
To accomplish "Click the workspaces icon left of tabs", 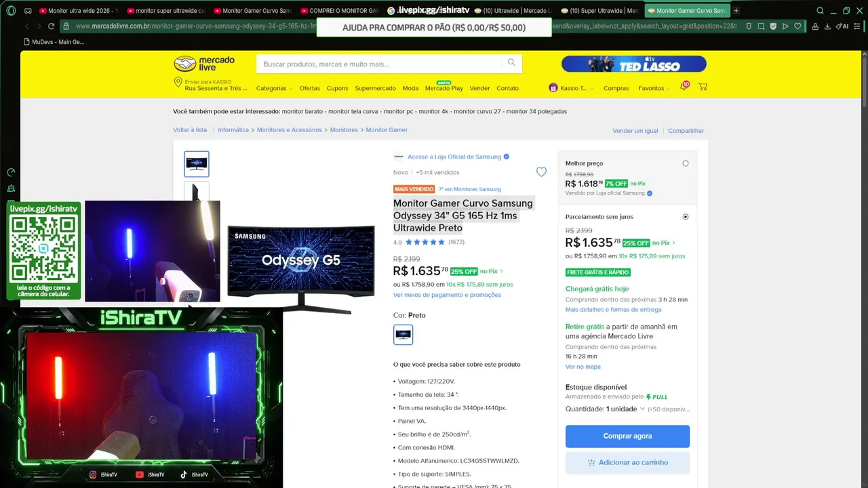I will pyautogui.click(x=27, y=10).
